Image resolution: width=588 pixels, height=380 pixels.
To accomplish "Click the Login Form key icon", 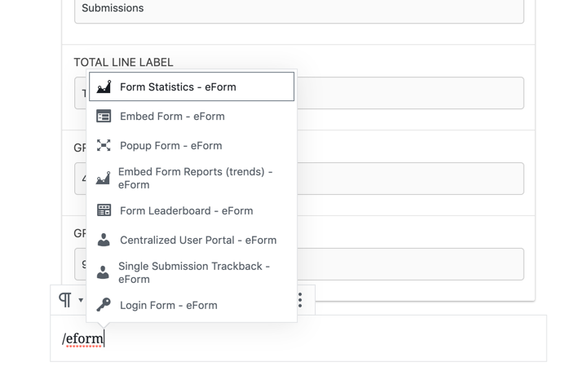I will coord(104,305).
